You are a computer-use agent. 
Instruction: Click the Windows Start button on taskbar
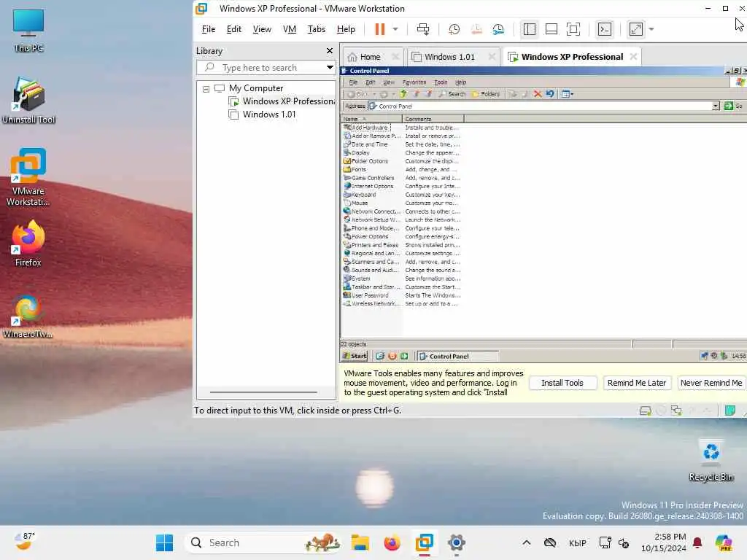(164, 542)
